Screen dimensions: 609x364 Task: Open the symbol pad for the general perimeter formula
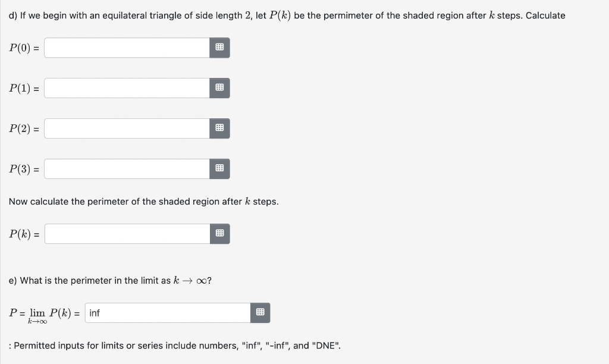click(x=219, y=233)
